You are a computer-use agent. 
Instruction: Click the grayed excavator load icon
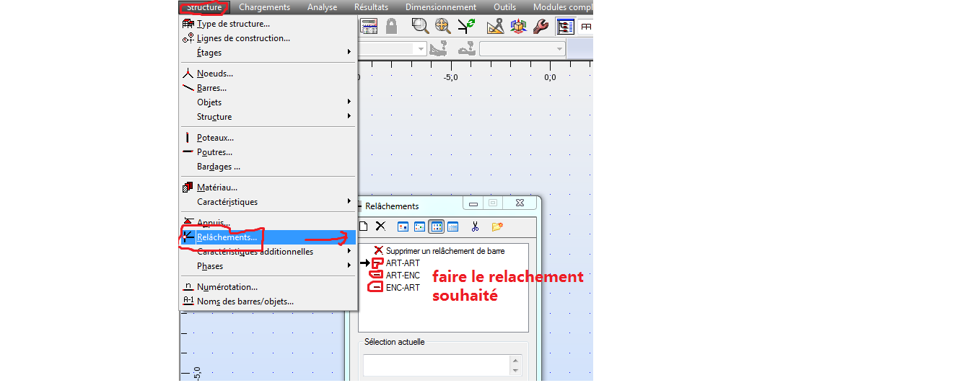(437, 48)
